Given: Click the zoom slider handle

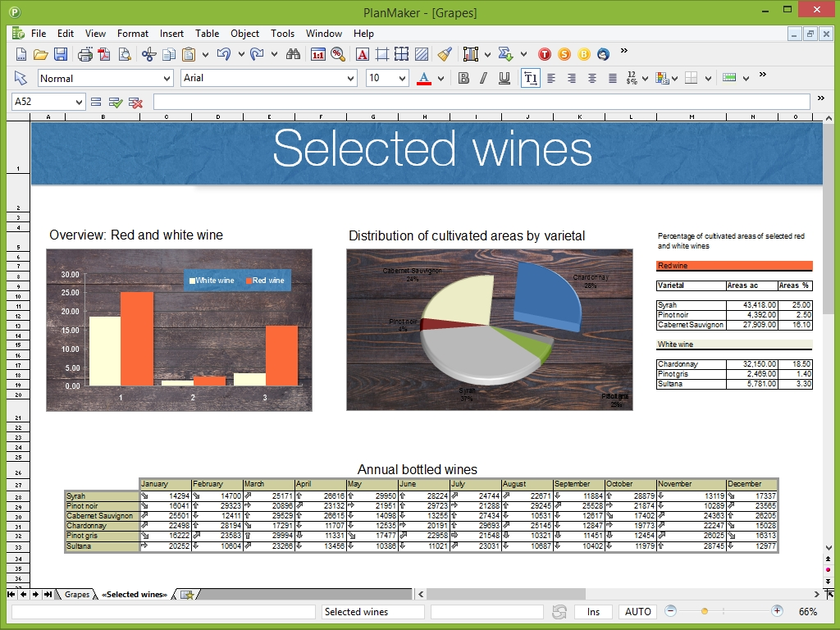Looking at the screenshot, I should pos(705,611).
